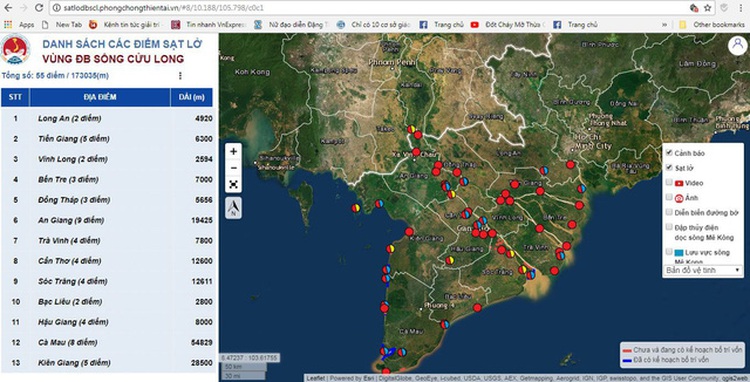
Task: Uncheck the Sạt lở layer
Action: tap(669, 168)
